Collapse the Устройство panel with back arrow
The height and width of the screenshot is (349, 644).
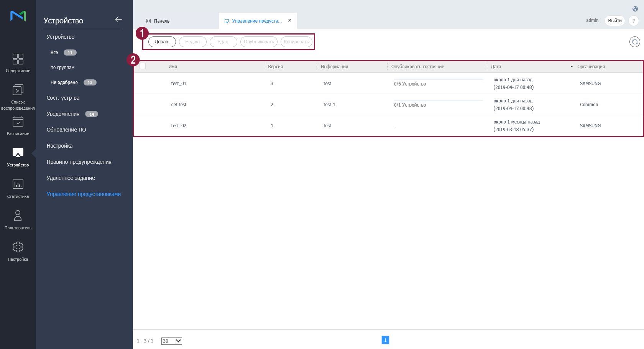pyautogui.click(x=118, y=20)
